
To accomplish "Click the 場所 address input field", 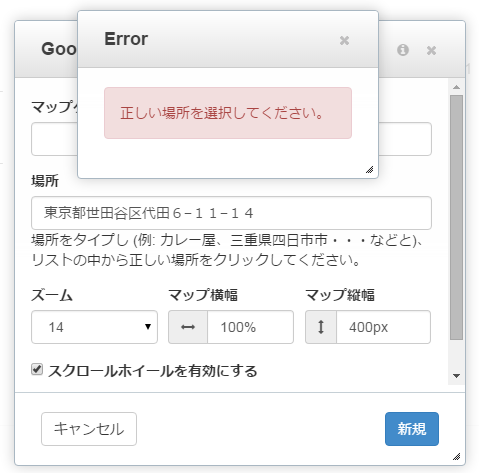I will [231, 213].
